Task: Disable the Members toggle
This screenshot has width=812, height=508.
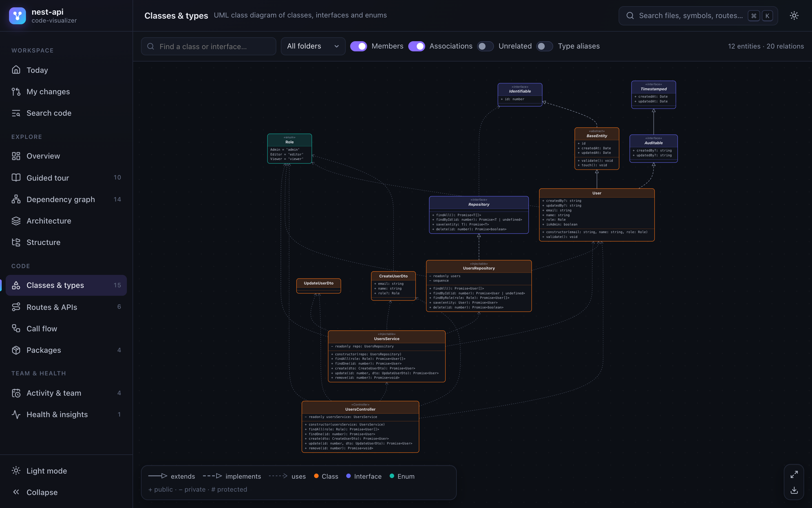Action: click(x=358, y=46)
